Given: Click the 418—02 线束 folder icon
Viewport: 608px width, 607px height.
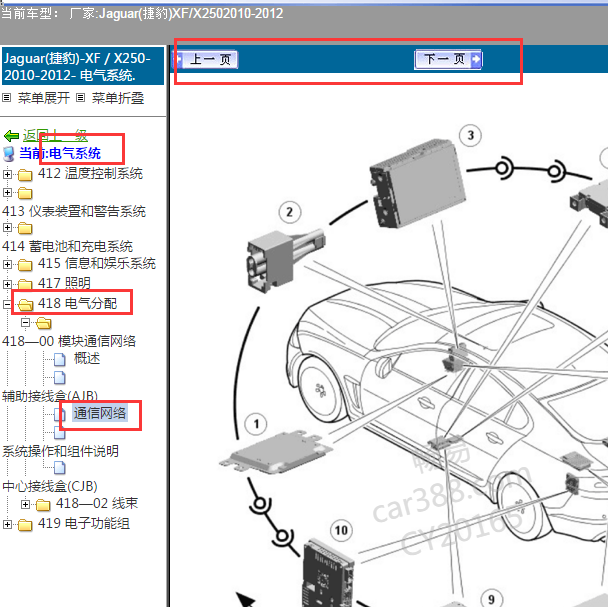Looking at the screenshot, I should click(43, 505).
